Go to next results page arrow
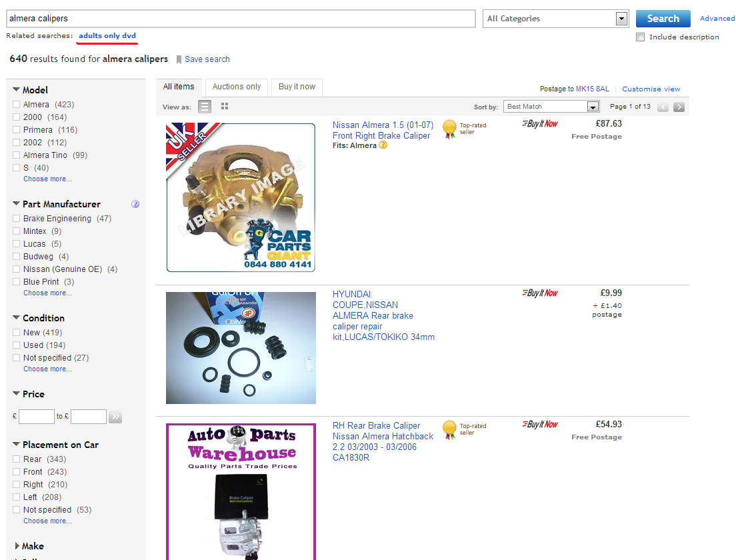Image resolution: width=736 pixels, height=560 pixels. [x=679, y=107]
